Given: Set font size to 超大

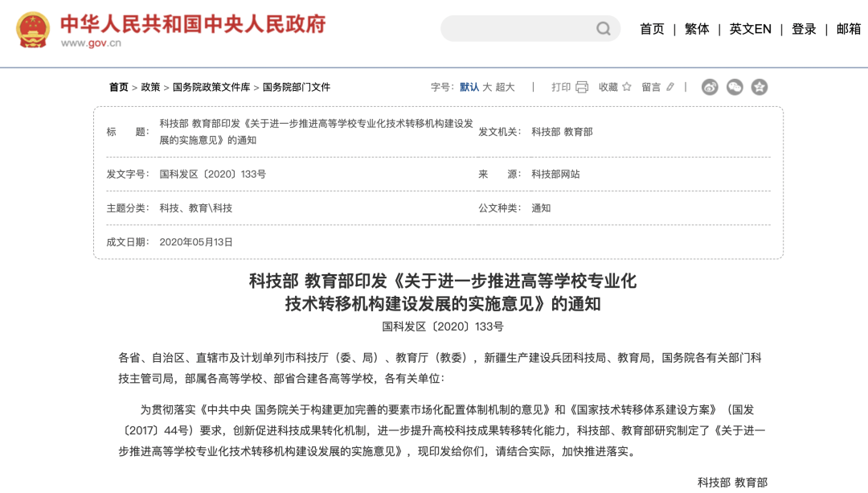Looking at the screenshot, I should click(x=505, y=87).
